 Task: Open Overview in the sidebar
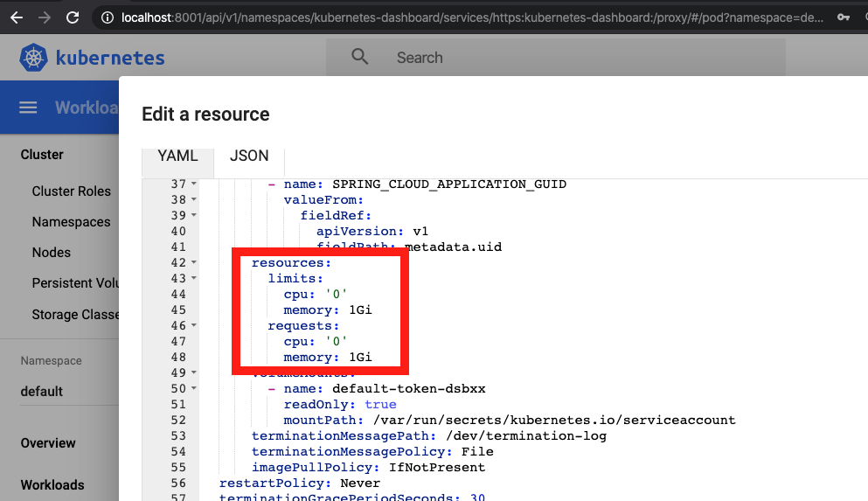click(48, 443)
